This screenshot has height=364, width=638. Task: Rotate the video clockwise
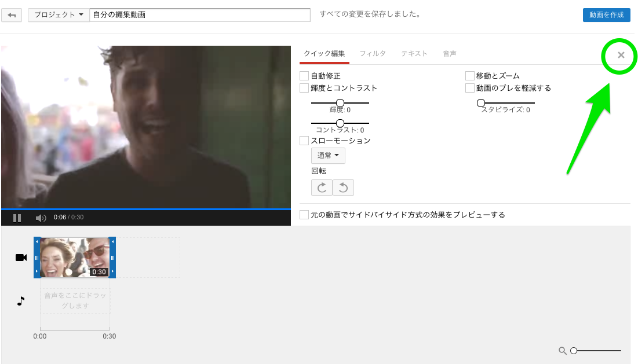322,187
